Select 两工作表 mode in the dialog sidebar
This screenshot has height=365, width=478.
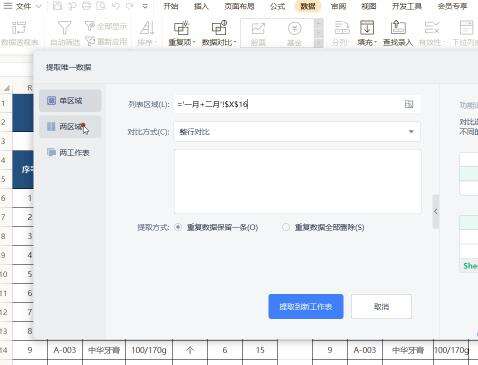click(70, 153)
